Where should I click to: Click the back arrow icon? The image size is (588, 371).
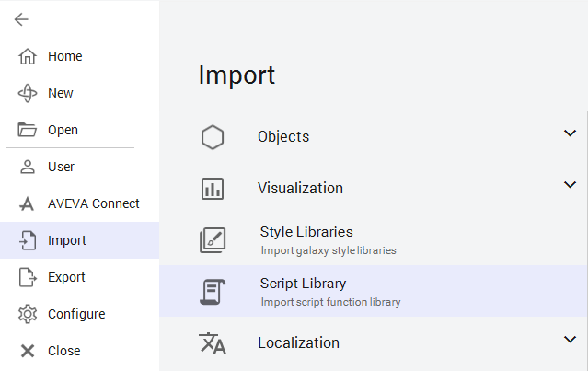(x=21, y=19)
